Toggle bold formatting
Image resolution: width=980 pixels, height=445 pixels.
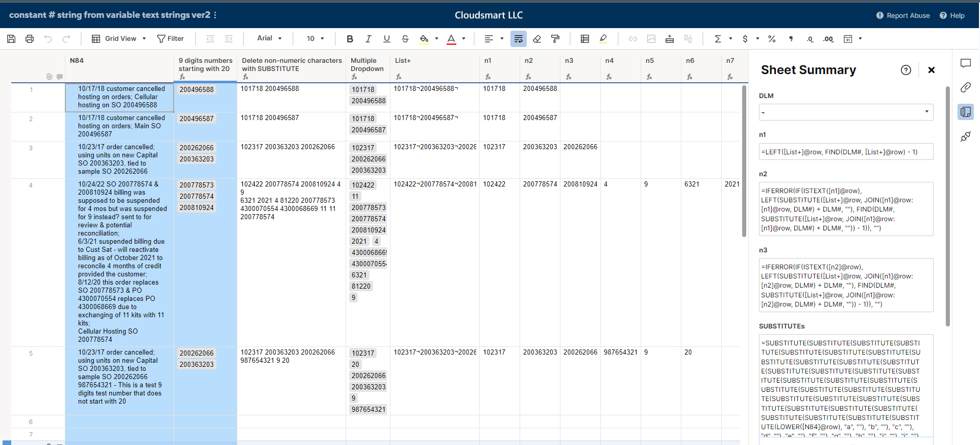click(x=350, y=39)
